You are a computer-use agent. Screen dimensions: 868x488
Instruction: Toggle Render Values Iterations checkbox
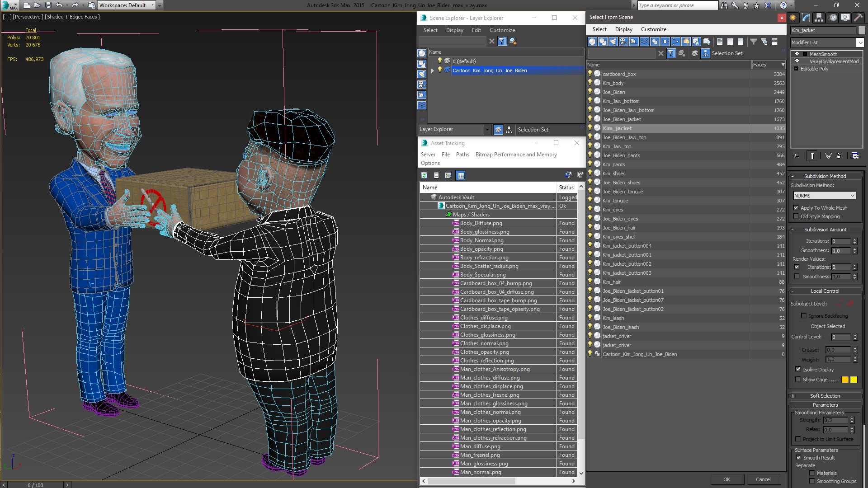(x=797, y=267)
